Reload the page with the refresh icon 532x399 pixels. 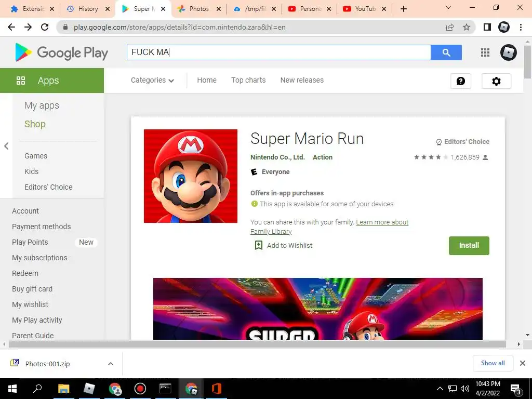pyautogui.click(x=45, y=27)
